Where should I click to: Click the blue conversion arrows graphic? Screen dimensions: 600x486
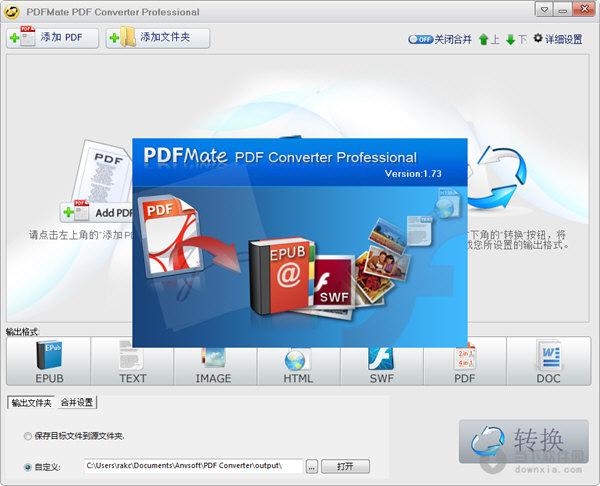(497, 178)
